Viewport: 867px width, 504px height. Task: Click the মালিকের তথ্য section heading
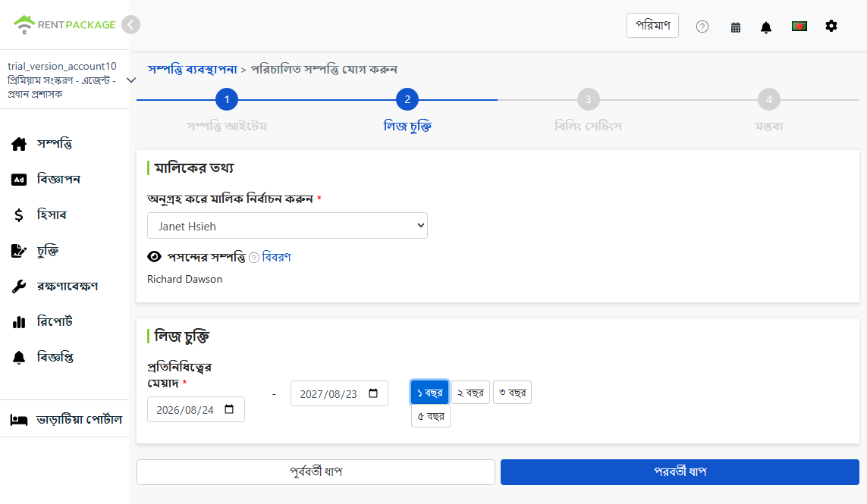click(194, 167)
